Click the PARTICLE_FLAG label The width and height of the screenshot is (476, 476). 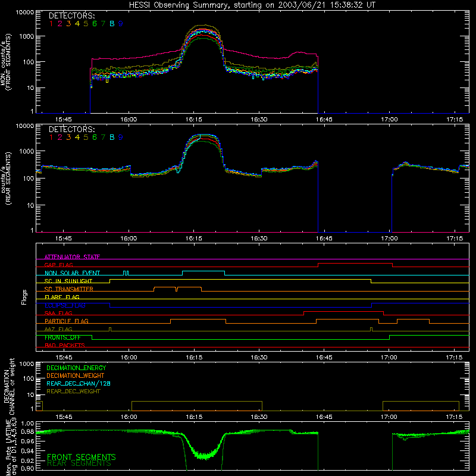click(67, 321)
